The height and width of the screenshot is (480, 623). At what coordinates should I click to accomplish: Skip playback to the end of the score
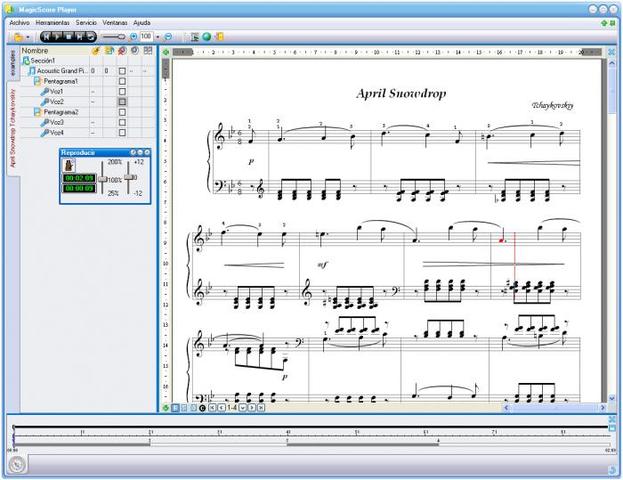[x=80, y=37]
